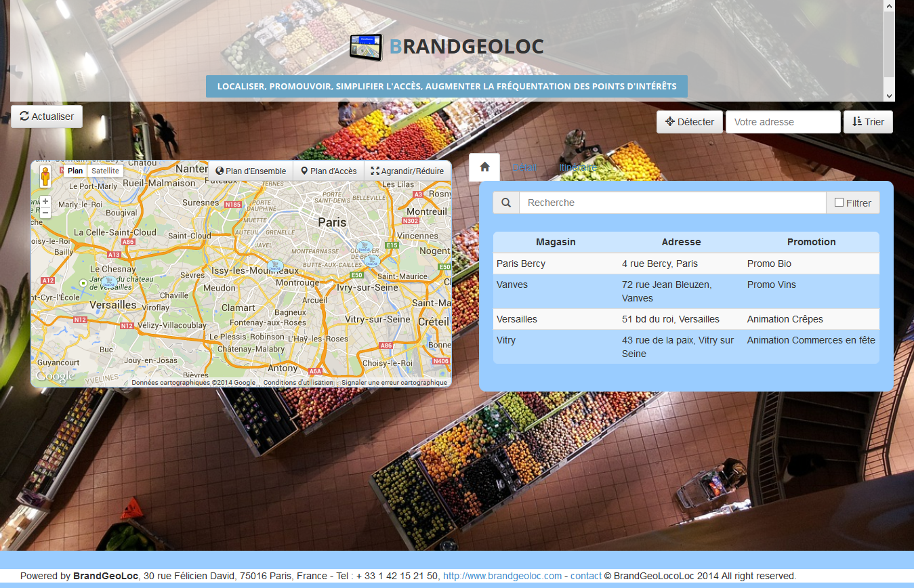The width and height of the screenshot is (914, 588).
Task: Click the refresh icon in Actualiser button
Action: 24,117
